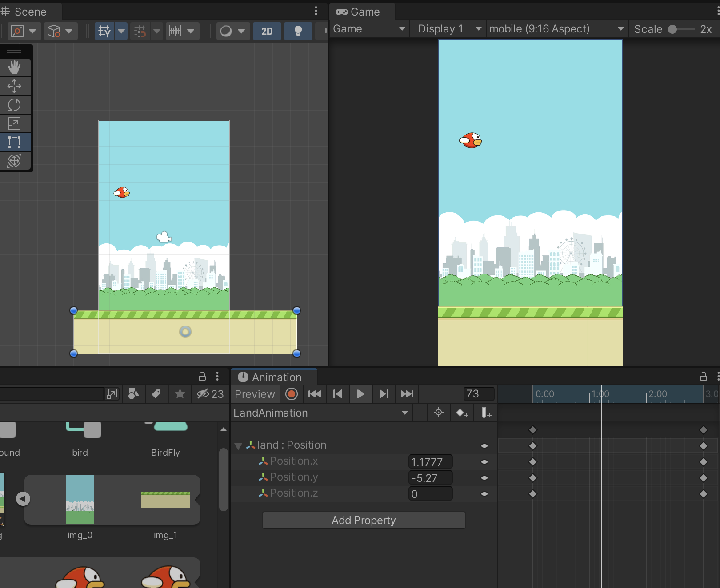
Task: Open Position.z property options menu
Action: click(x=484, y=494)
